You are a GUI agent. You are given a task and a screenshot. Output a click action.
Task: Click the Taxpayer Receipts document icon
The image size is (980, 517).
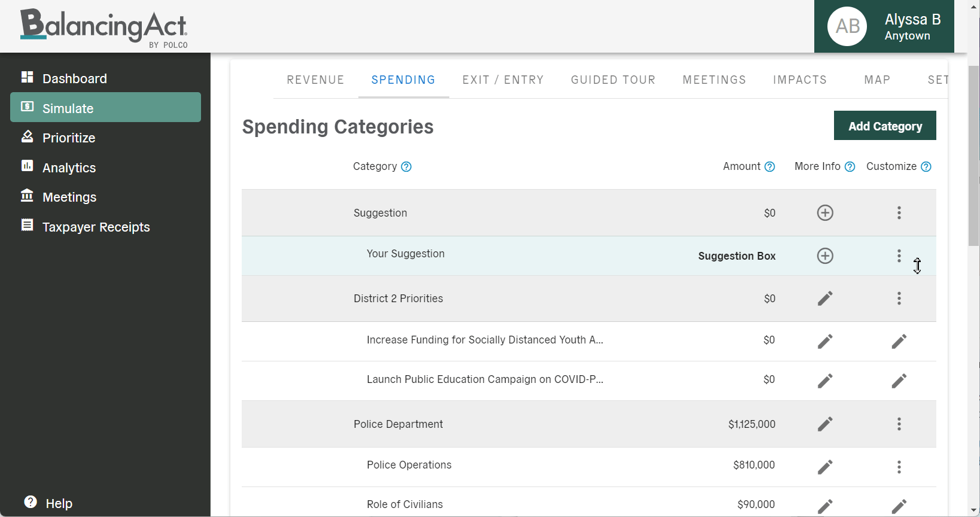(x=27, y=225)
